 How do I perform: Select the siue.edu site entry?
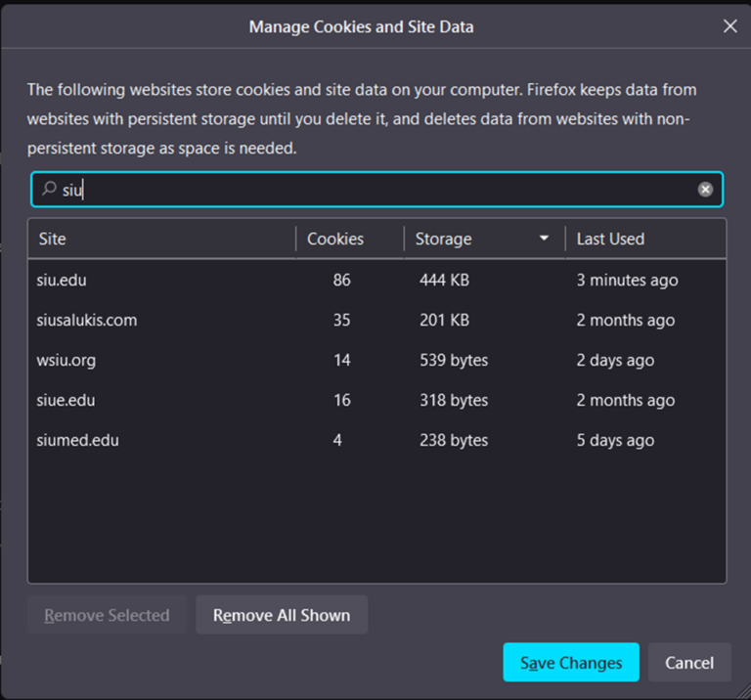point(66,400)
